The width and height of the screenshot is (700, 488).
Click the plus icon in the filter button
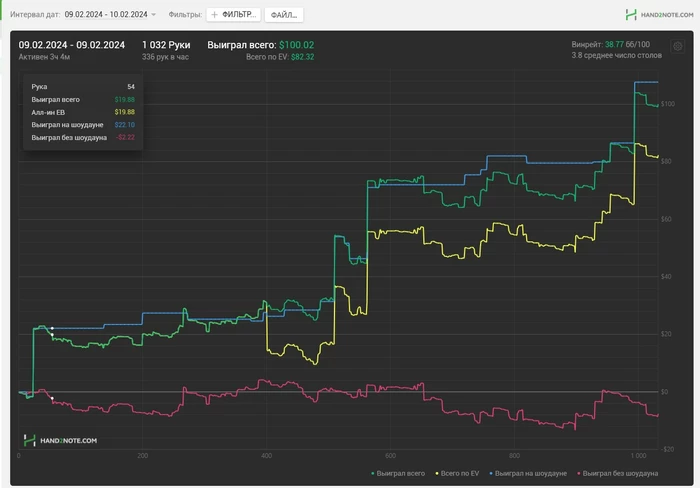[x=214, y=15]
